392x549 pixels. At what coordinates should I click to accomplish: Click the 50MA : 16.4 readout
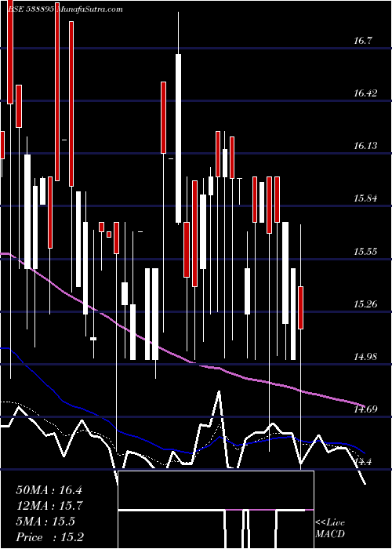(49, 490)
